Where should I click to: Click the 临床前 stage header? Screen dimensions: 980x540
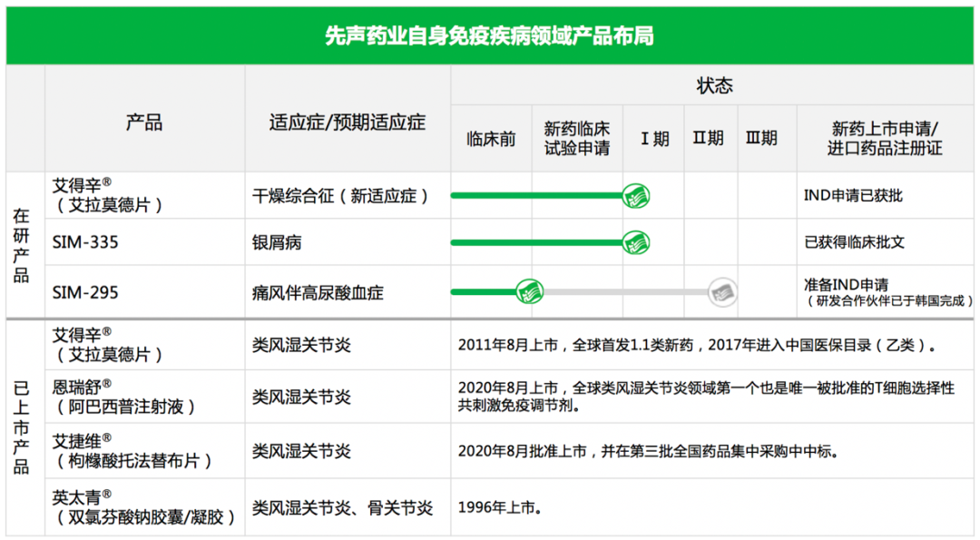pyautogui.click(x=491, y=139)
